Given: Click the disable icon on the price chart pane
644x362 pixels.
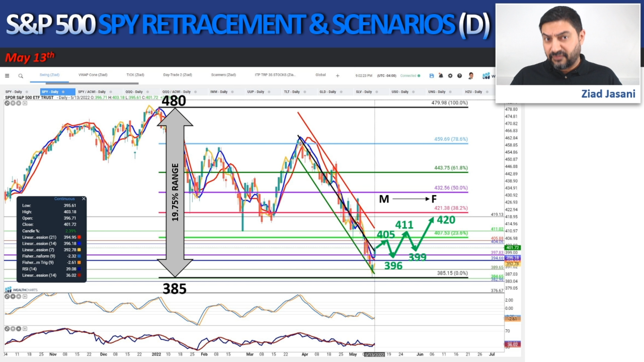Looking at the screenshot, I should 7,103.
